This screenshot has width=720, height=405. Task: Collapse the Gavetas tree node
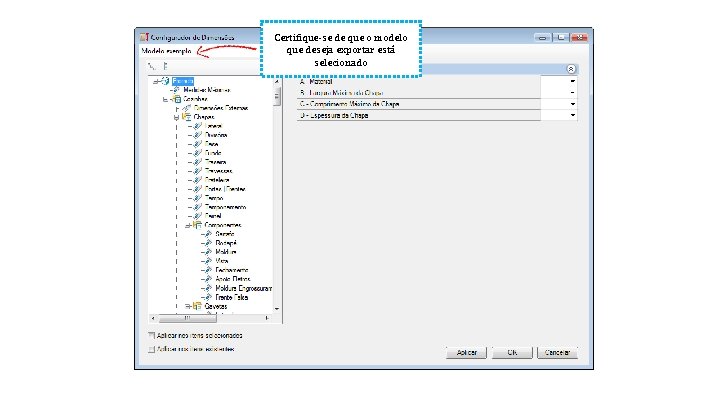188,306
